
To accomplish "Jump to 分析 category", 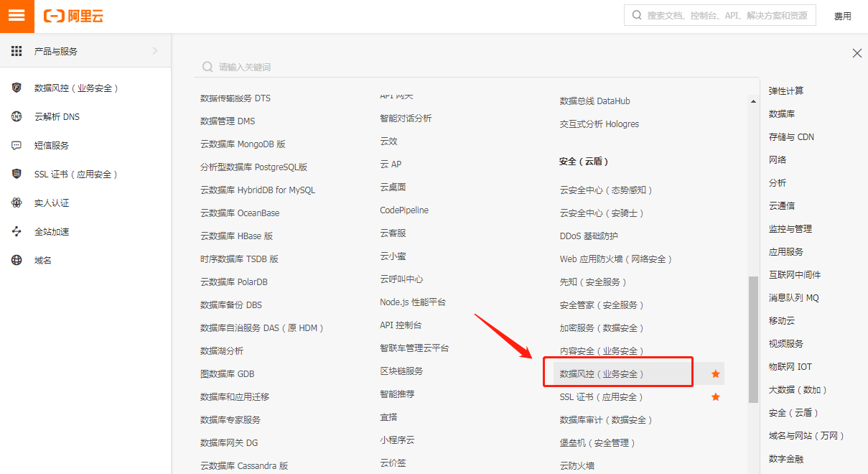I will click(778, 182).
